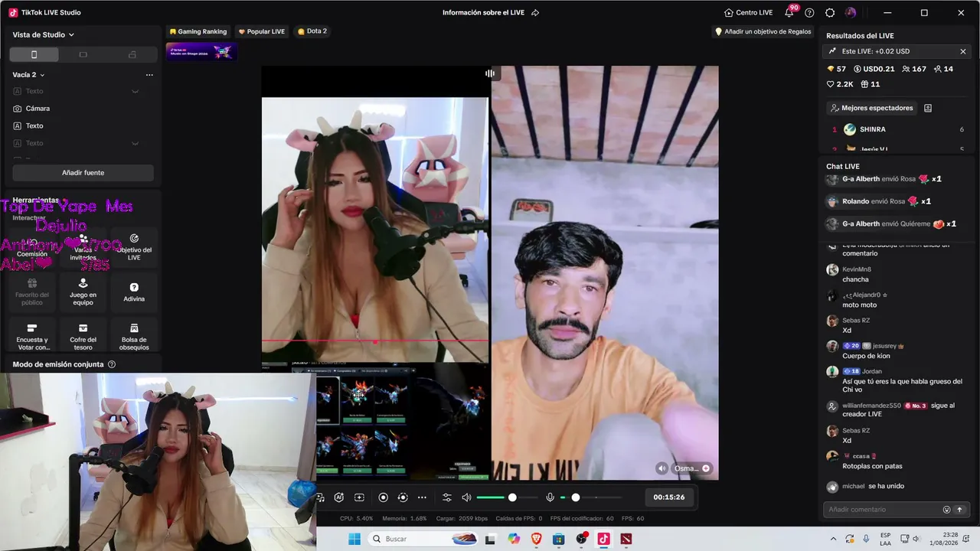Open the viewer log icon beside Mejores espectadores
Viewport: 980px width, 551px height.
pos(928,108)
